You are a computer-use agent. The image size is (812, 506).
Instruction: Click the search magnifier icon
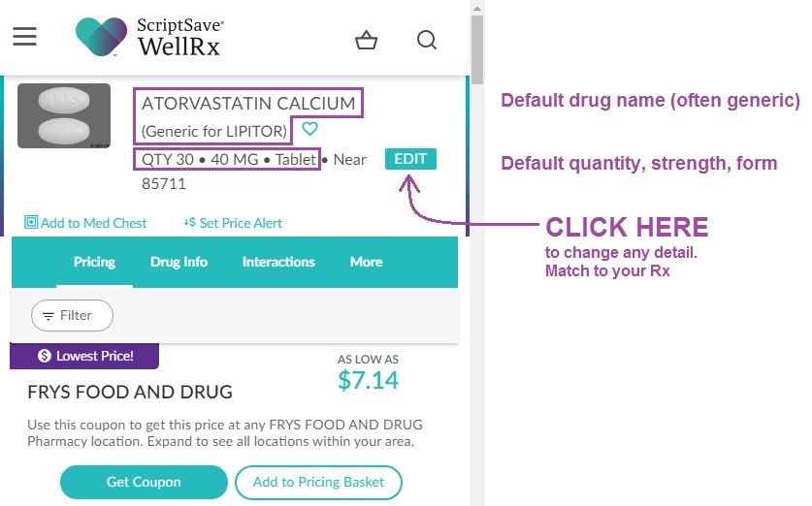427,40
